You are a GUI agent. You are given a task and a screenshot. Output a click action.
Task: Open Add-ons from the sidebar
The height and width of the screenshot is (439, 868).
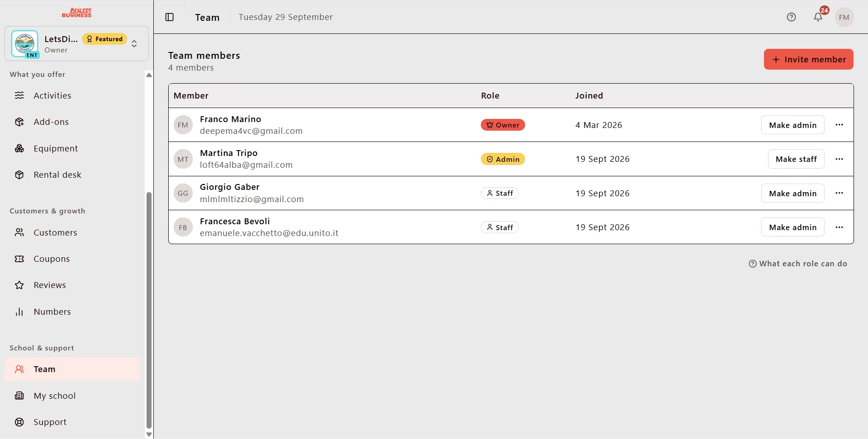pos(72,122)
